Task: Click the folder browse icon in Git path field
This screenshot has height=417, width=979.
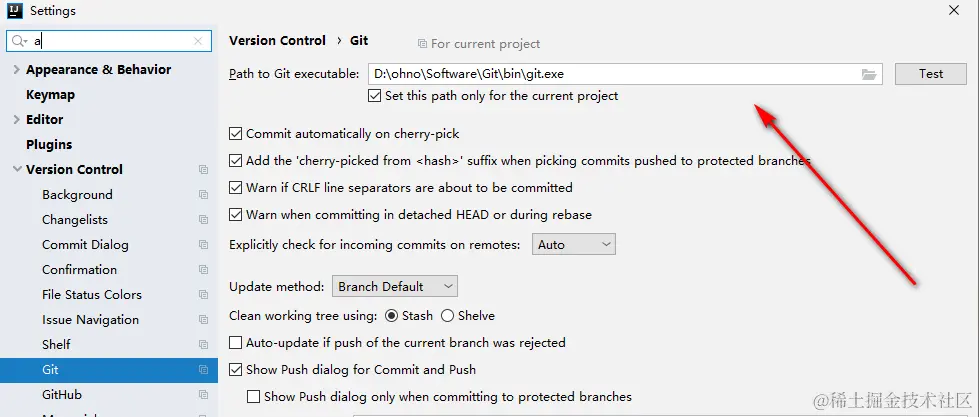Action: coord(868,74)
